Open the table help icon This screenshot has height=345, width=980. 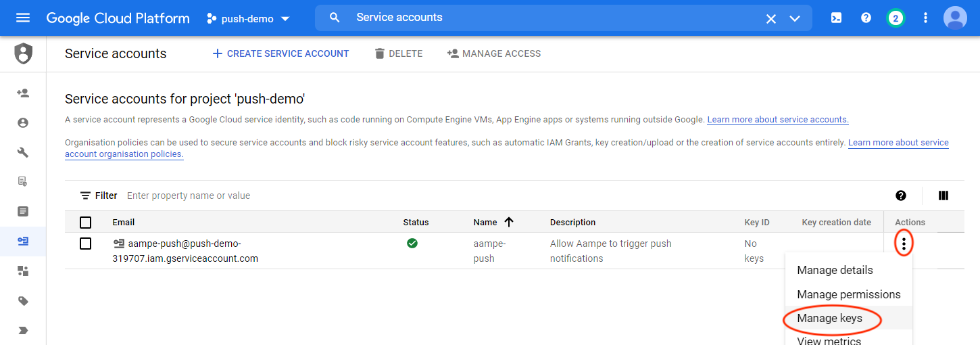coord(901,195)
